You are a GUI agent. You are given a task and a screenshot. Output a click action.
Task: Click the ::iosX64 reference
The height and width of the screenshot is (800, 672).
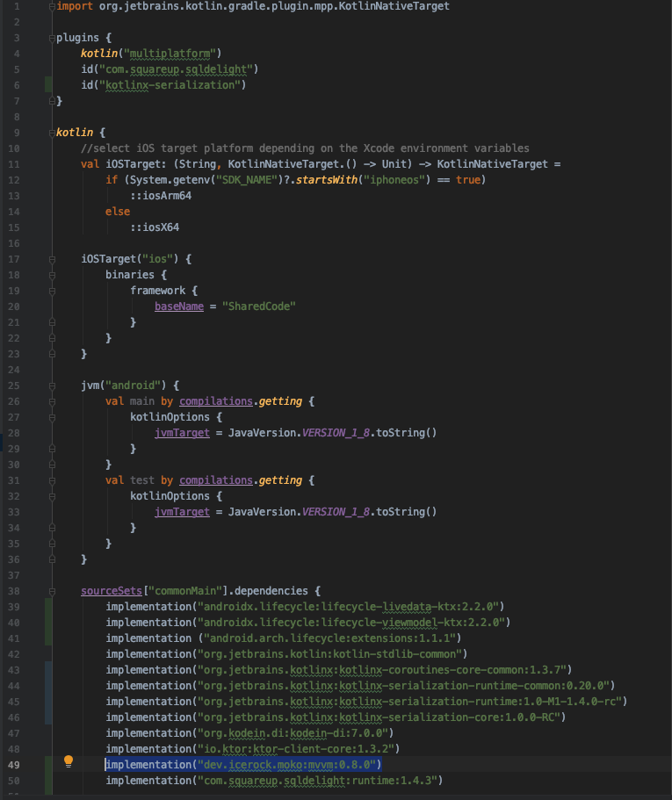[155, 227]
